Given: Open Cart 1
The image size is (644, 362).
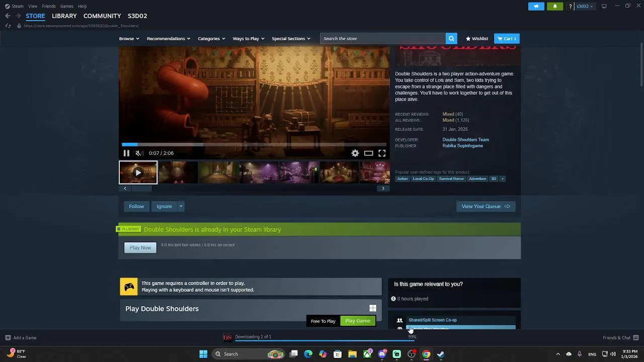Looking at the screenshot, I should click(507, 39).
